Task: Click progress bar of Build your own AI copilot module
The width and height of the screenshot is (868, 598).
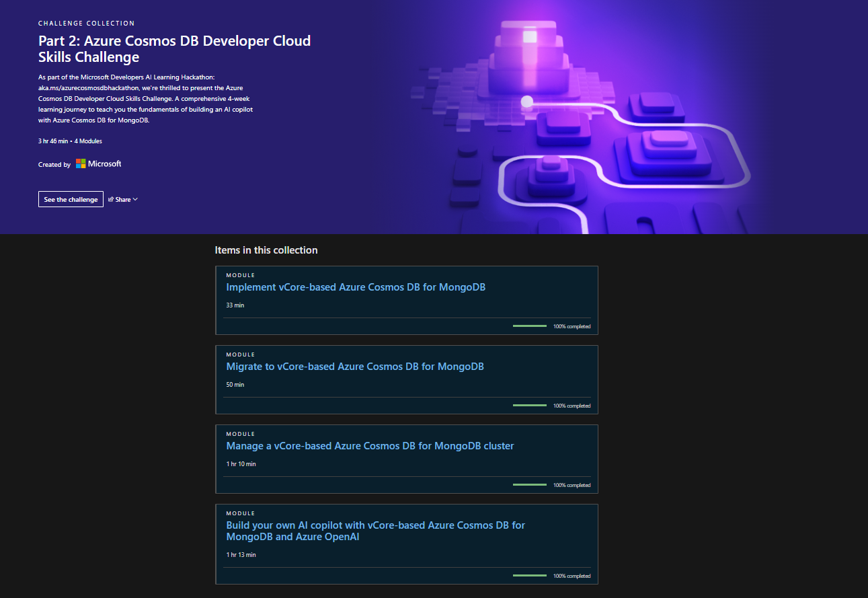Action: [x=530, y=576]
